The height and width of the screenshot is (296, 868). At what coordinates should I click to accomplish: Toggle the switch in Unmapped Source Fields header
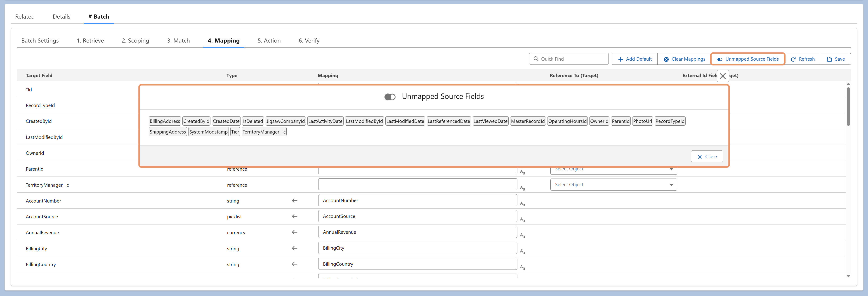pos(390,97)
